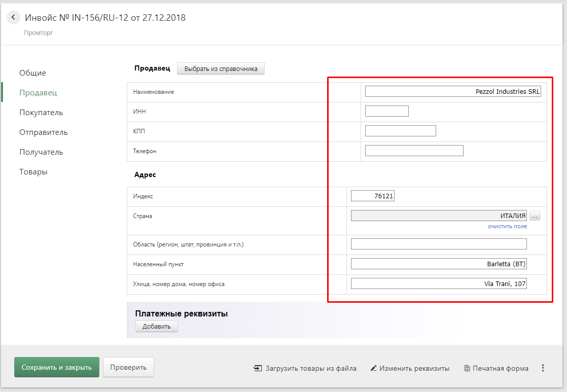
Task: Click the Добавить payment details button
Action: tap(157, 326)
